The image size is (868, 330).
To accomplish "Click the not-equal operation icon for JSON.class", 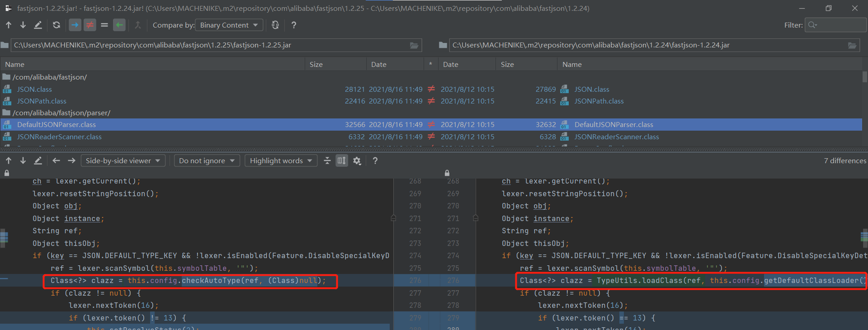I will click(431, 89).
